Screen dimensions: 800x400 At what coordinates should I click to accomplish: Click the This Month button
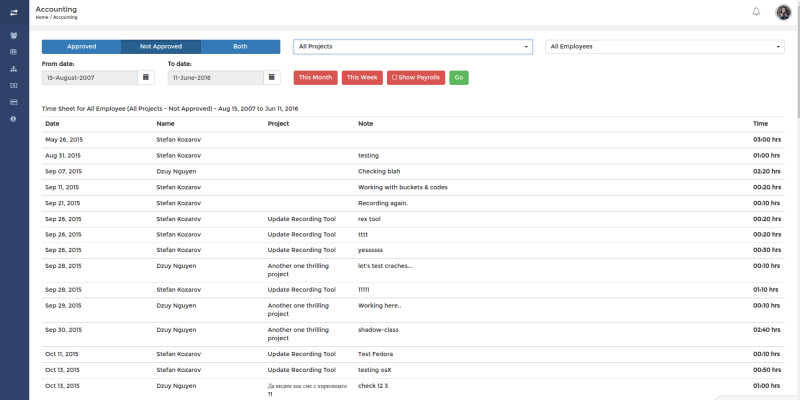(315, 78)
